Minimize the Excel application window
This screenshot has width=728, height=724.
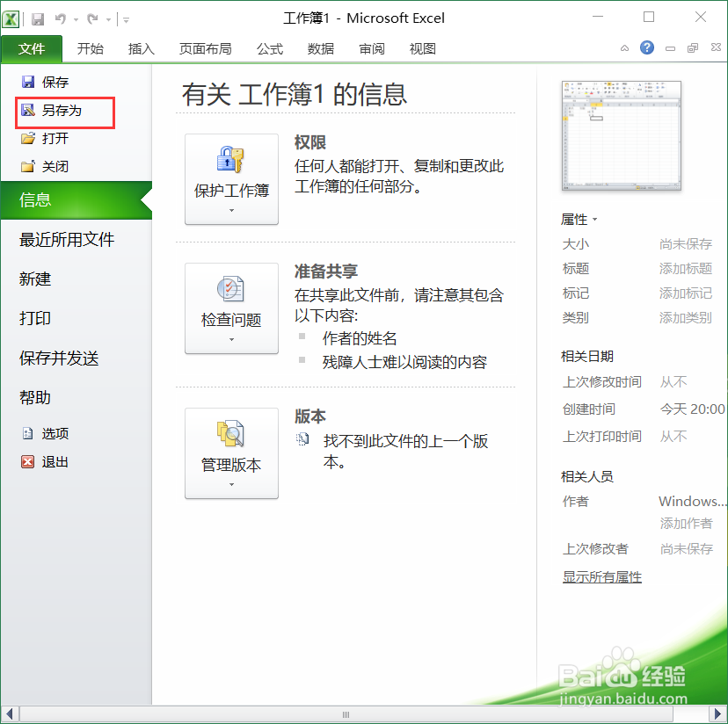coord(598,18)
